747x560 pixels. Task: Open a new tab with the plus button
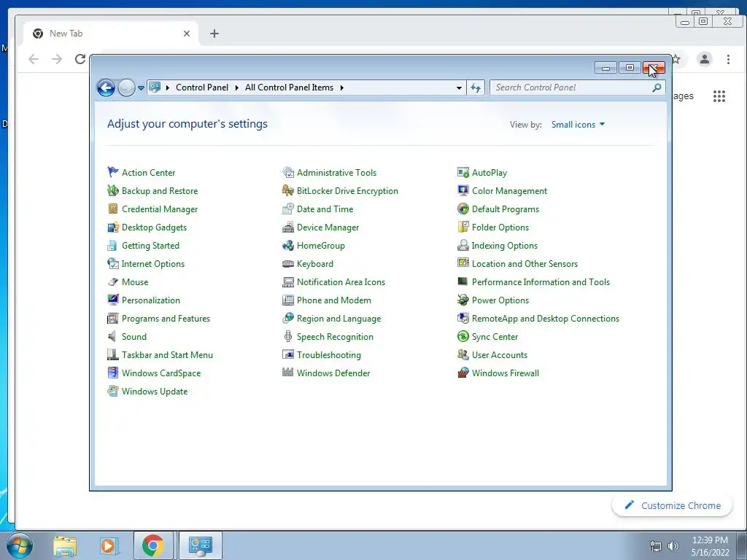[214, 34]
